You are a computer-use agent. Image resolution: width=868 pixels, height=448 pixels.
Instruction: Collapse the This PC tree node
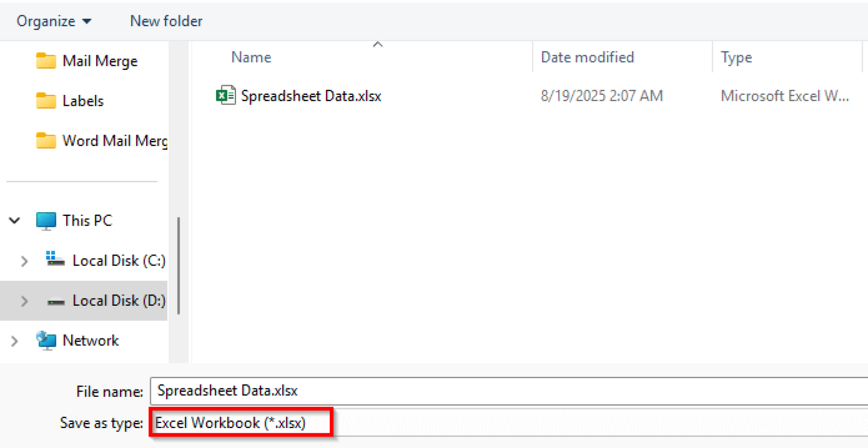(x=14, y=220)
